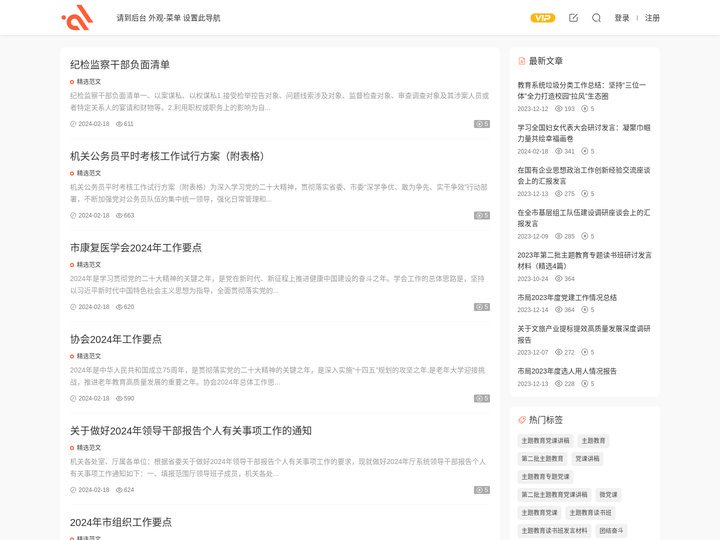
Task: Click 精选范文 category under 机关公务员平时考核
Action: (89, 173)
